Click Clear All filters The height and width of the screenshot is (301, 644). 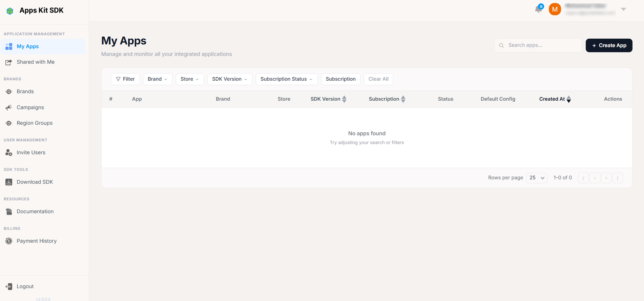click(379, 79)
